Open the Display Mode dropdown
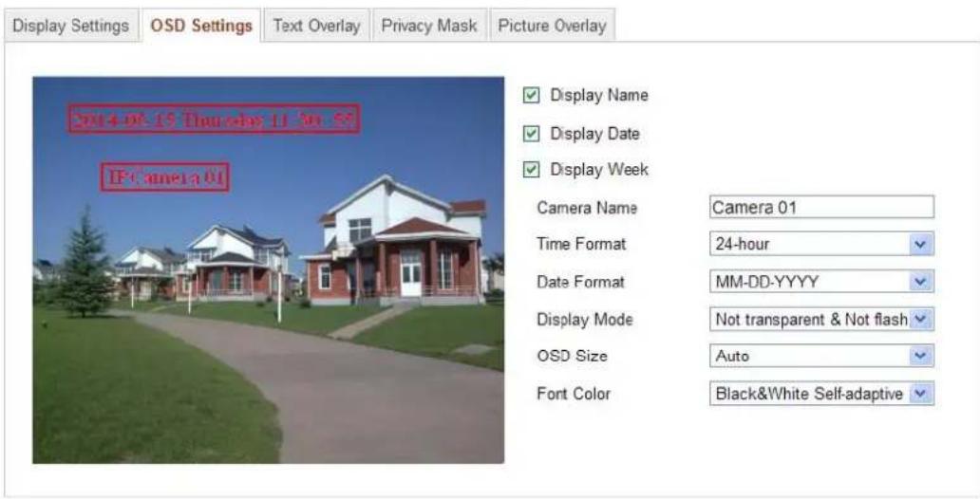This screenshot has width=980, height=499. [821, 319]
